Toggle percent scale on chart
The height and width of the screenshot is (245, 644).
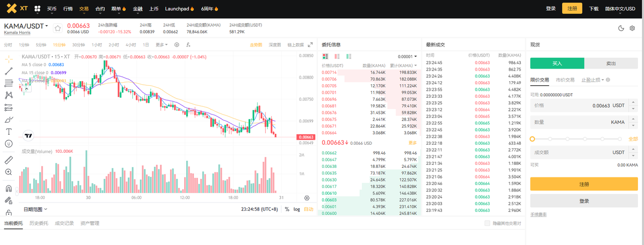click(x=287, y=209)
